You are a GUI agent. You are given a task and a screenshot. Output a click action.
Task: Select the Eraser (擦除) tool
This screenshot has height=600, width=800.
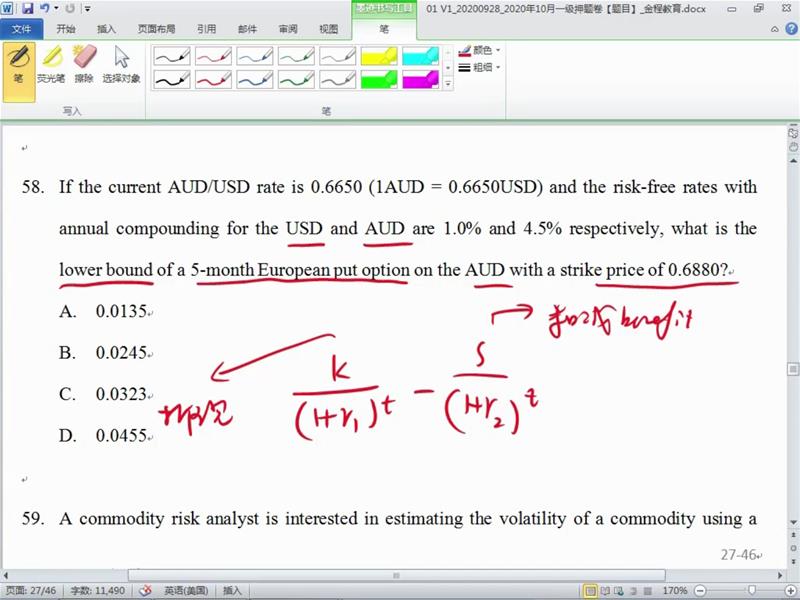(84, 64)
